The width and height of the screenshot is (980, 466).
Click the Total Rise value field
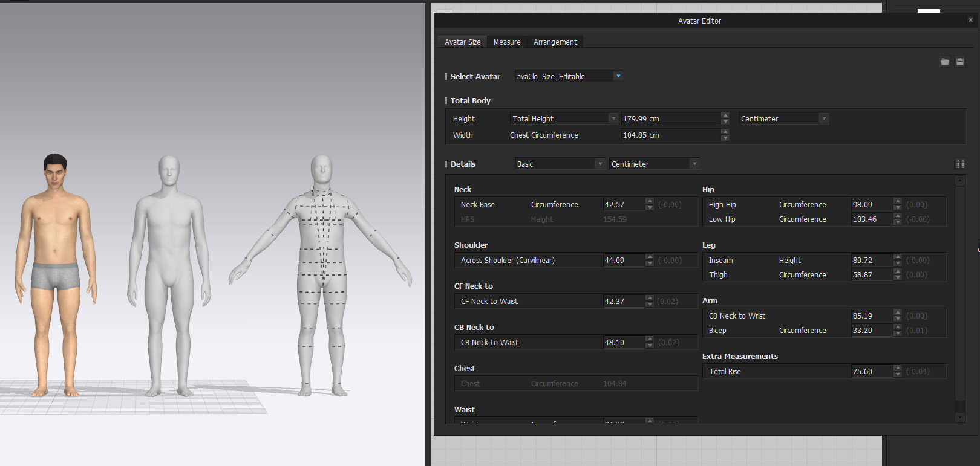pos(871,372)
